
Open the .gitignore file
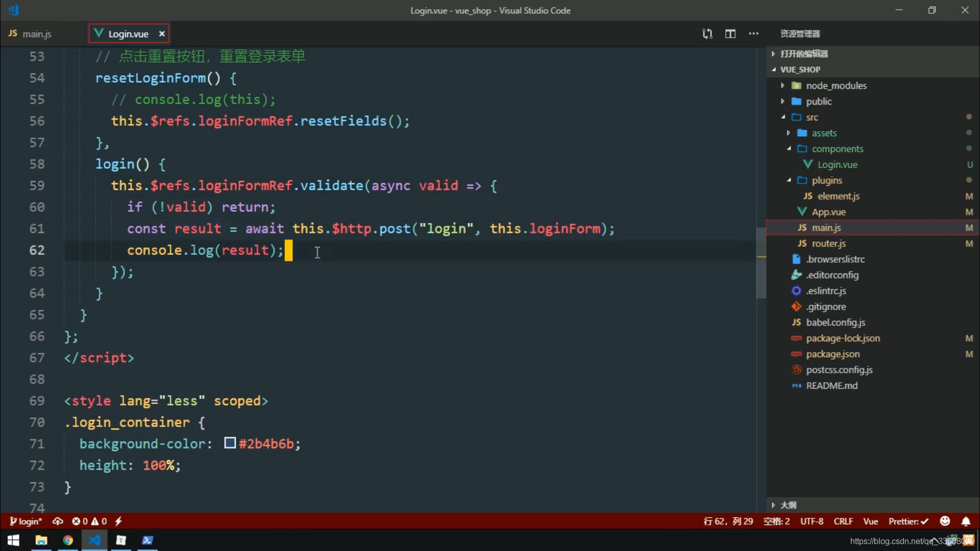873,307
